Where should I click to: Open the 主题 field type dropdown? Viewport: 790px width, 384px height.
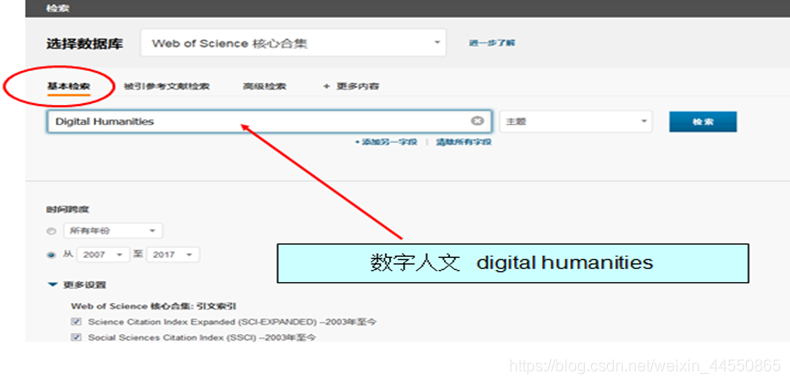tap(575, 121)
